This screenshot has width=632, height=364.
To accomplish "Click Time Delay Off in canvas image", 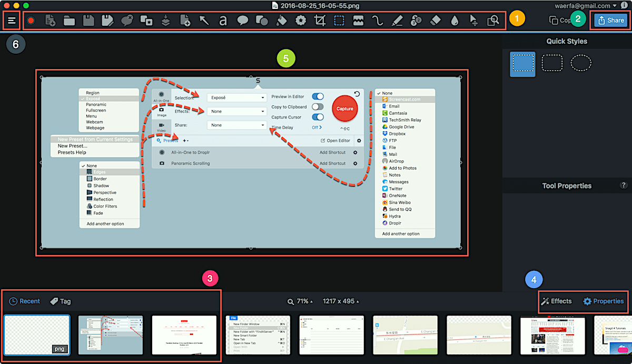I will pos(317,127).
